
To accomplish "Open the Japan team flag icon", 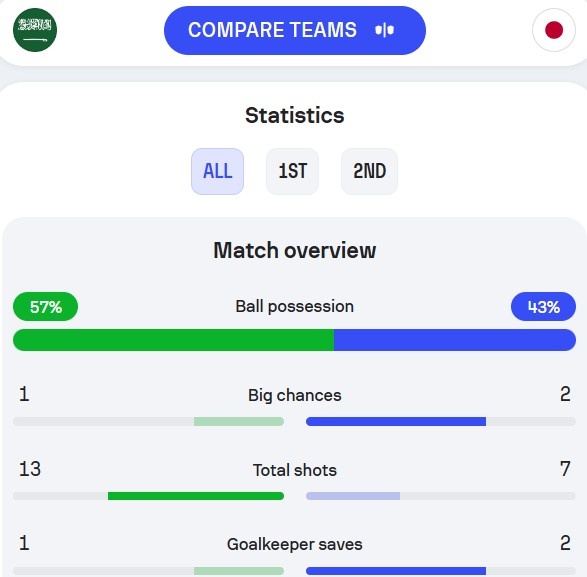I will 554,30.
